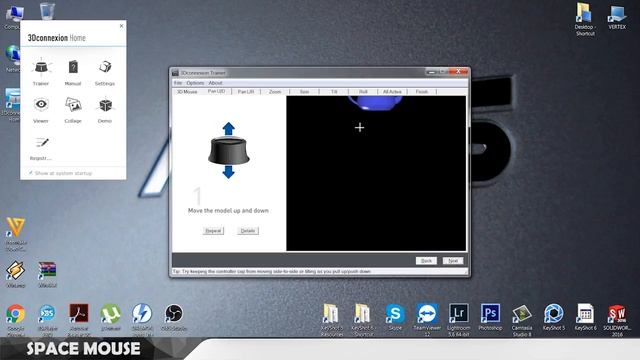Toggle 'Show at system startup' checkbox
Viewport: 640px width, 360px height.
[31, 173]
